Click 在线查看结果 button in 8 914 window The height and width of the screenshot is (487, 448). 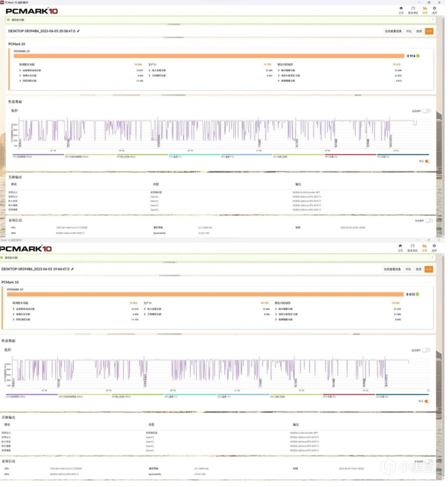pyautogui.click(x=393, y=31)
